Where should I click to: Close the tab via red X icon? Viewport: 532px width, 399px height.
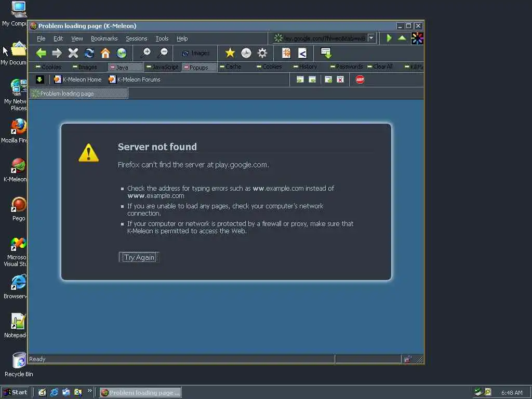(x=340, y=79)
